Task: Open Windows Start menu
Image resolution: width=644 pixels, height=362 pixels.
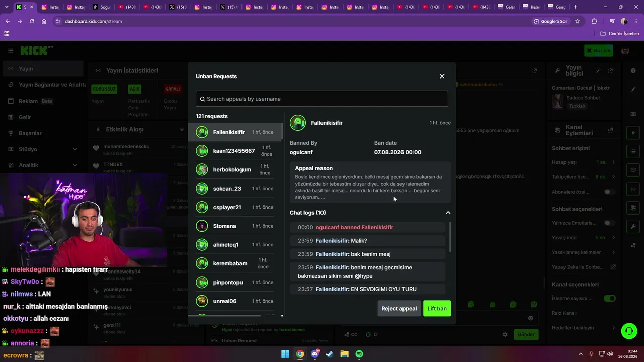Action: pos(285,354)
